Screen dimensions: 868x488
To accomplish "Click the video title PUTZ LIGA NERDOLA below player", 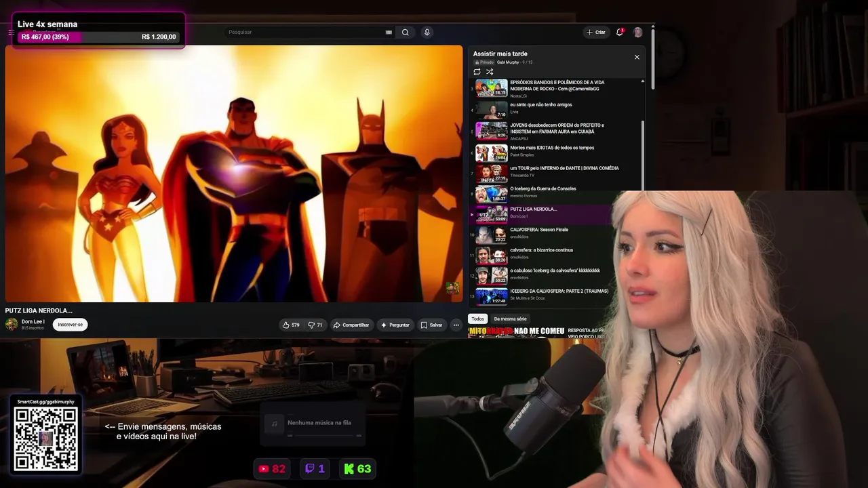I will pos(39,310).
